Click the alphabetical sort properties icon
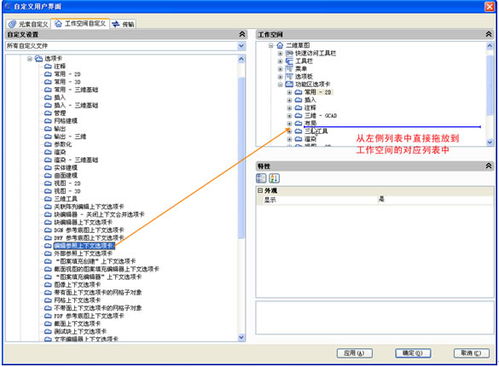 tap(274, 178)
